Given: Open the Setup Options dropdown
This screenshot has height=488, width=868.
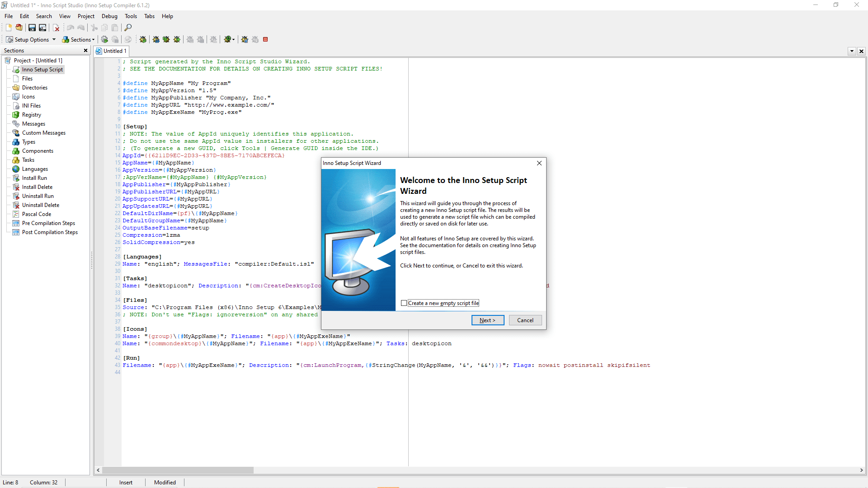Looking at the screenshot, I should click(31, 39).
